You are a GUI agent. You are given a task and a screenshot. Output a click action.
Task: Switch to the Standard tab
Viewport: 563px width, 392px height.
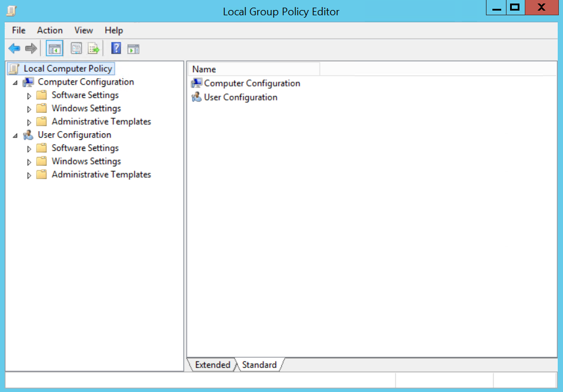259,365
